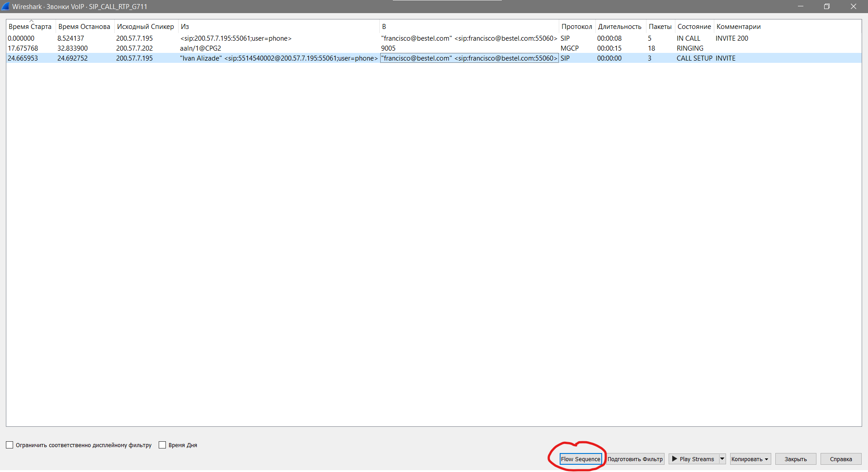The width and height of the screenshot is (868, 472).
Task: Open the Play Streams dropdown arrow
Action: click(x=722, y=459)
